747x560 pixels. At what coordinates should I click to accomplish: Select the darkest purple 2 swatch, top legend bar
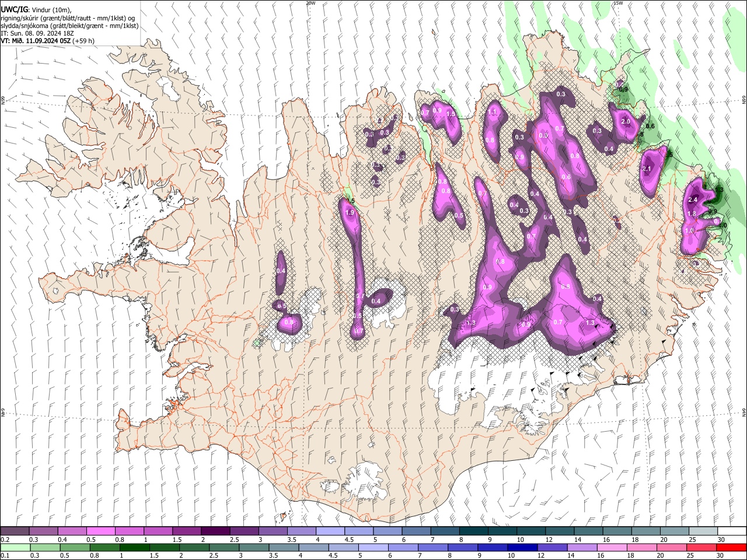coord(215,531)
